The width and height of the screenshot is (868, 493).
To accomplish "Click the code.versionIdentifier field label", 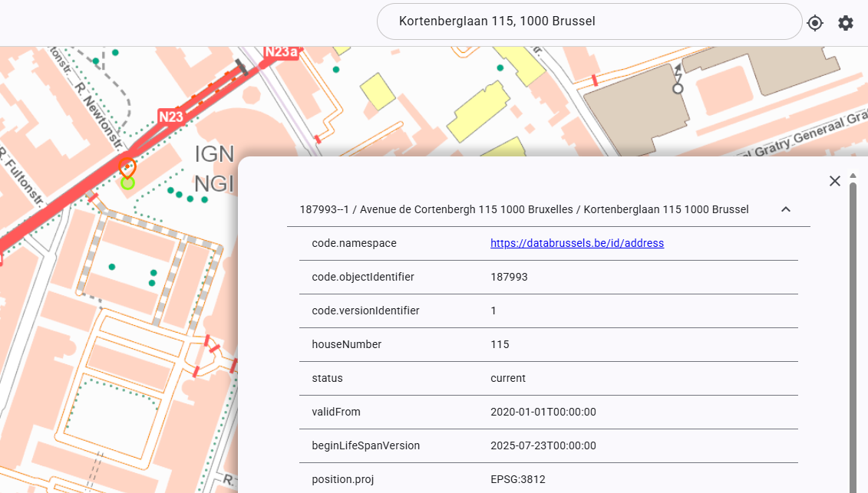I will pyautogui.click(x=365, y=311).
